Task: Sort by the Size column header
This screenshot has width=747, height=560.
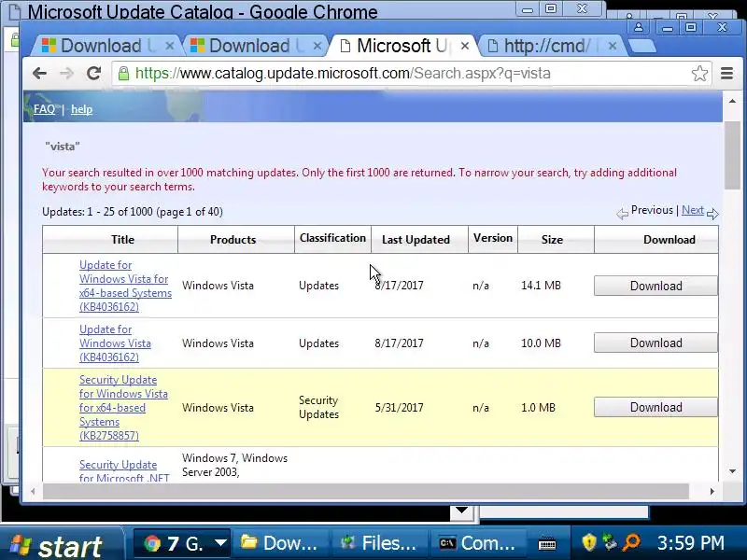Action: tap(552, 240)
